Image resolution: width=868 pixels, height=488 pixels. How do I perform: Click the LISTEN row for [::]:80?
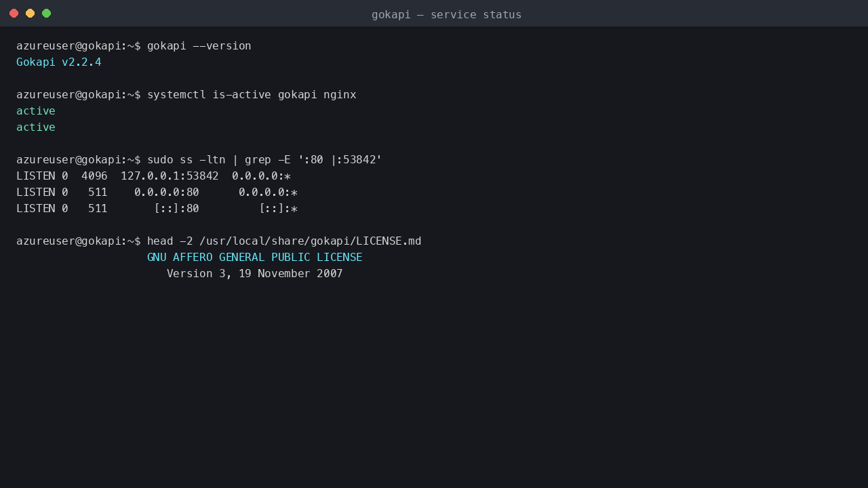click(157, 209)
